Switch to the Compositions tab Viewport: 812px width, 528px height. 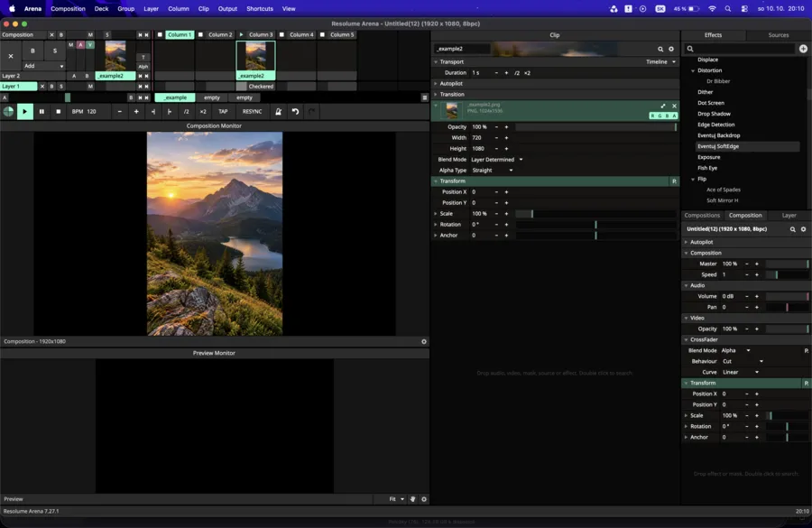tap(702, 216)
